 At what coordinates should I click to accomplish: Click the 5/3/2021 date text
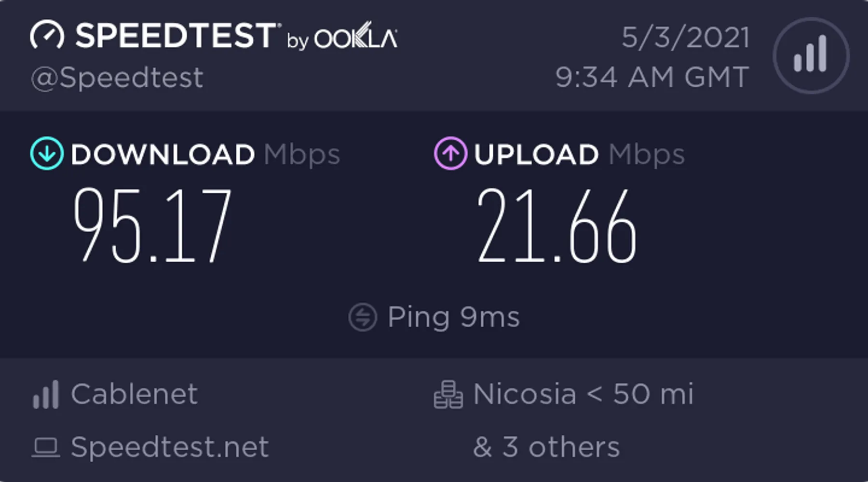coord(685,37)
